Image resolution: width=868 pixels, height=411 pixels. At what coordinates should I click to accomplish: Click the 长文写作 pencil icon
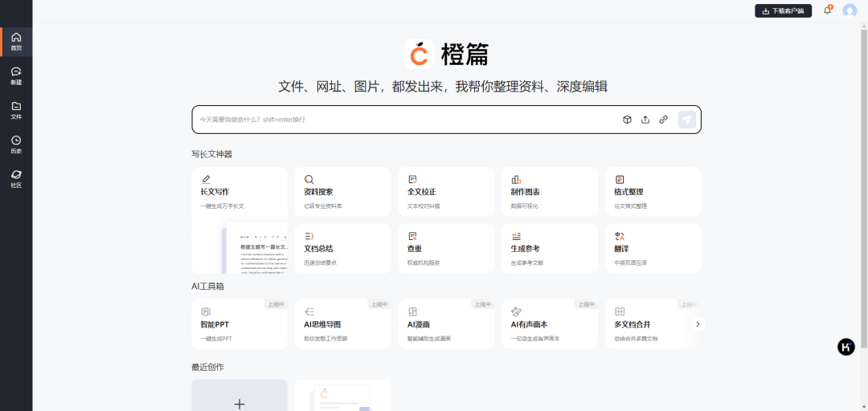(x=206, y=179)
